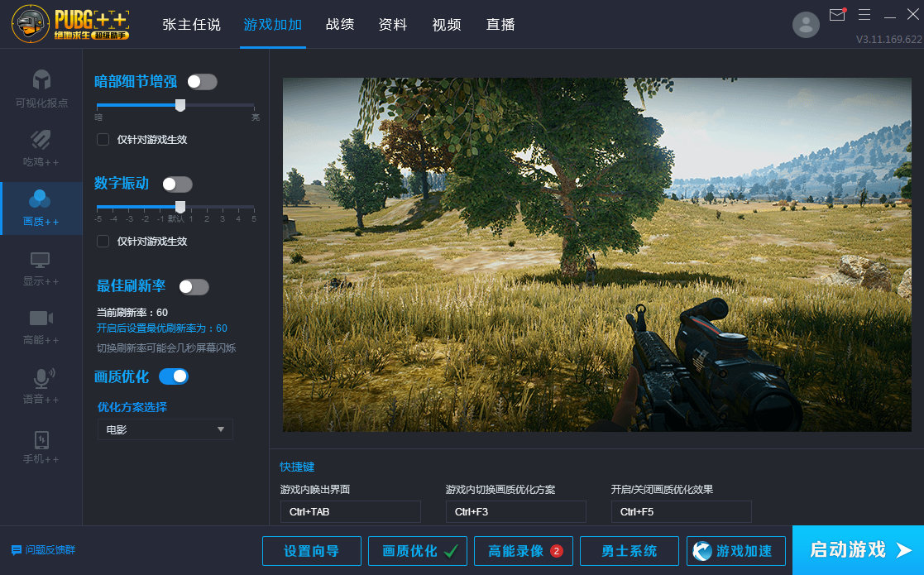Click the 游戏加速 button
Viewport: 924px width, 575px height.
click(x=736, y=551)
